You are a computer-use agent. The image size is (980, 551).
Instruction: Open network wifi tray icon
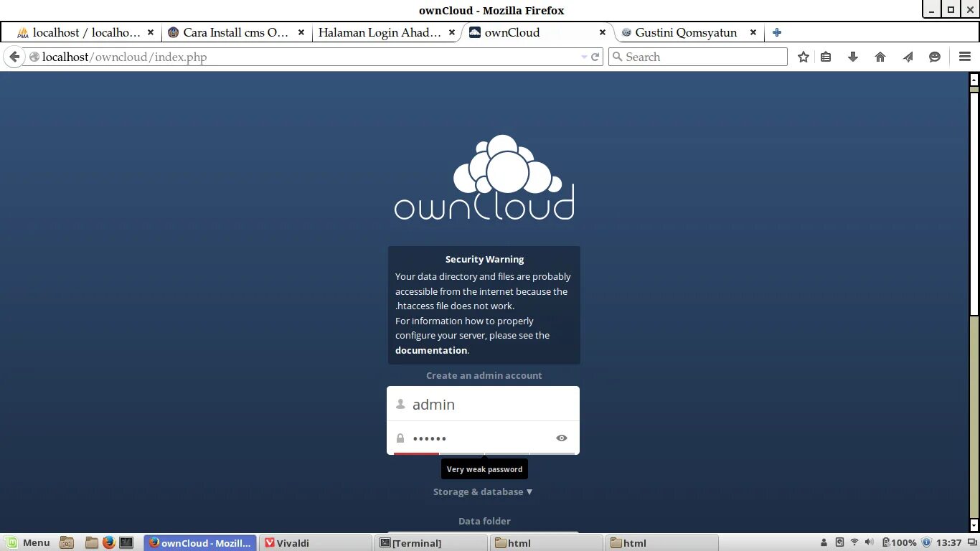[854, 542]
